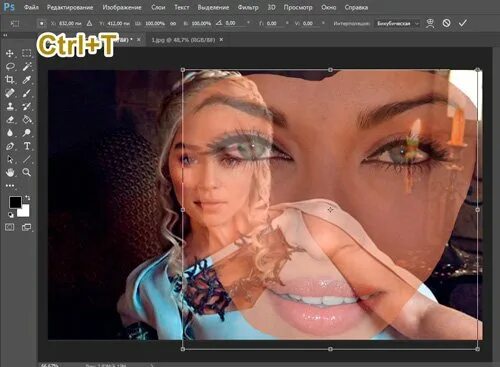This screenshot has height=367, width=500.
Task: Open the 3D menu
Action: (271, 7)
